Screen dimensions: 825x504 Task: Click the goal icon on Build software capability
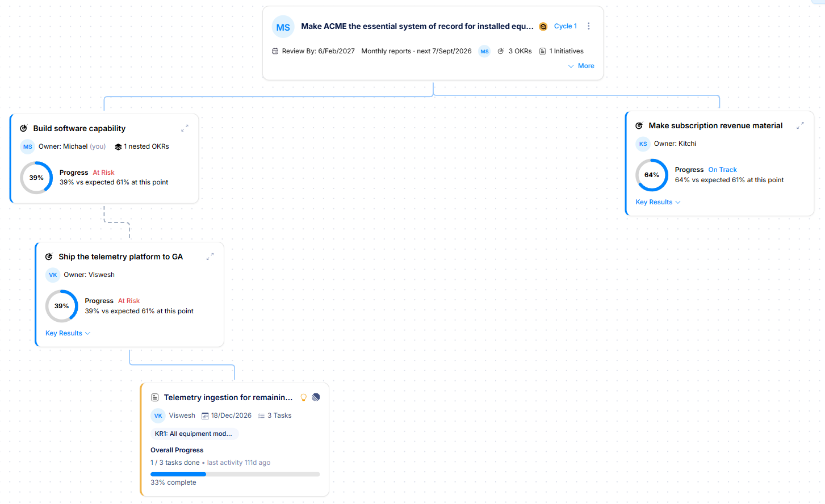click(24, 128)
